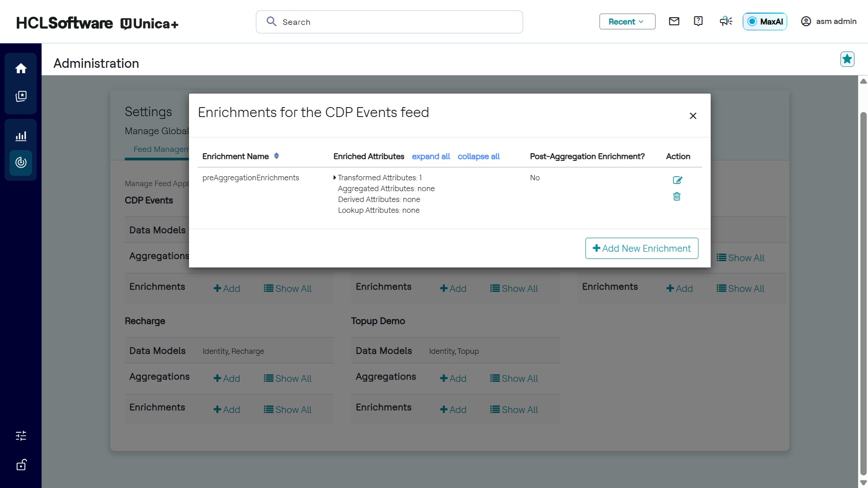Expand Transformed Attributes disclosure triangle
This screenshot has width=868, height=488.
tap(335, 178)
